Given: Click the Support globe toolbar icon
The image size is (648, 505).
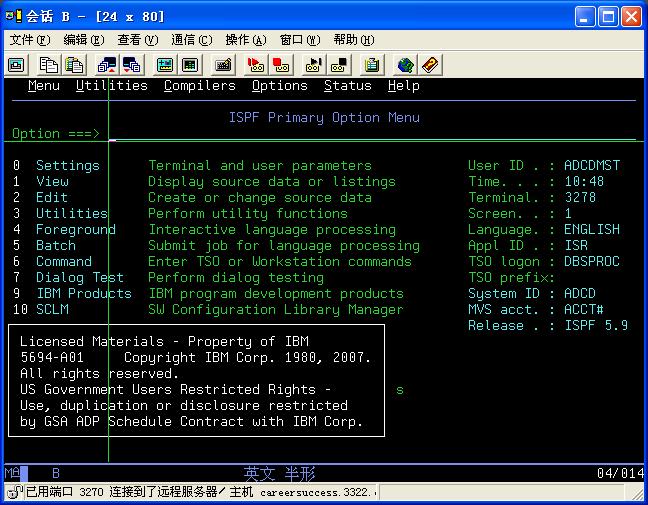Looking at the screenshot, I should tap(405, 65).
